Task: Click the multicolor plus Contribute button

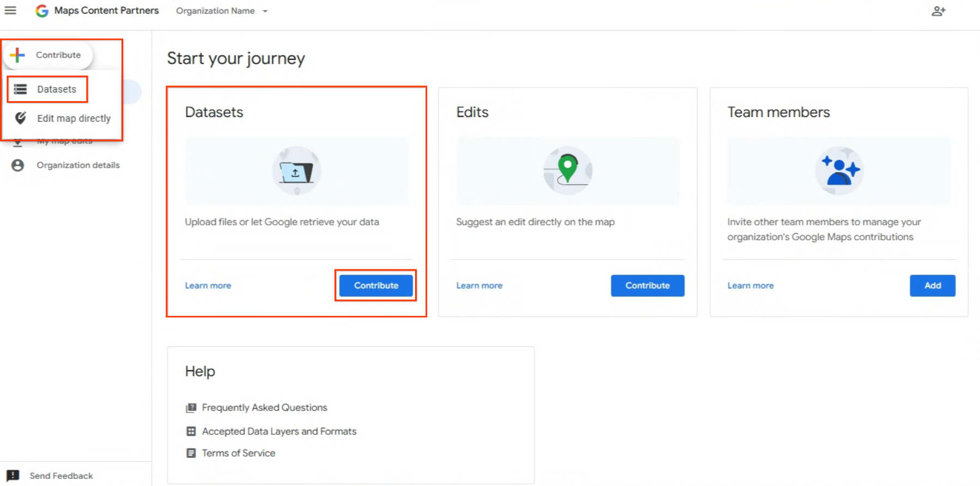Action: (48, 55)
